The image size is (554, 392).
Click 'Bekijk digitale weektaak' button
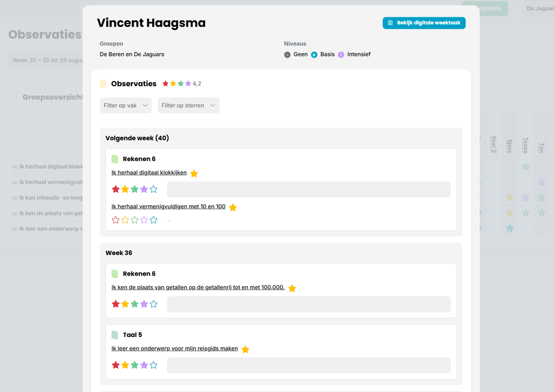point(424,23)
